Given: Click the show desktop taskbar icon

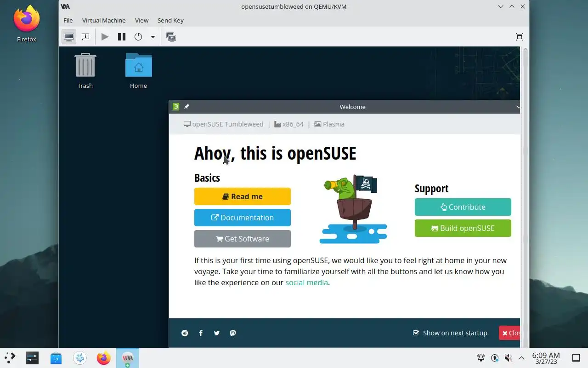Looking at the screenshot, I should (x=576, y=358).
